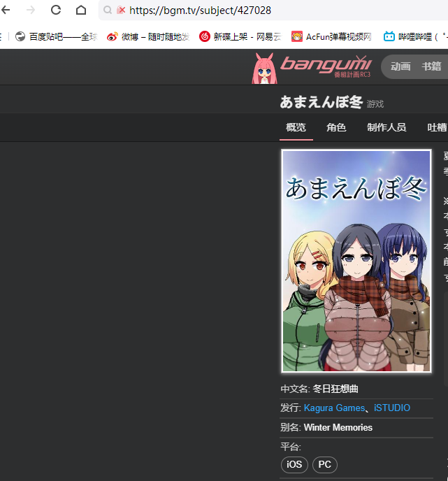
Task: Select the iOS platform tag
Action: coord(294,464)
